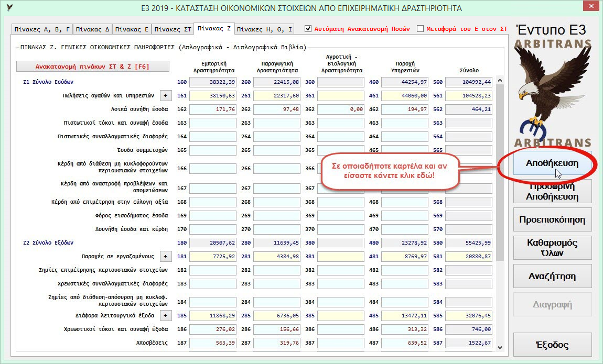Expand the Διάφορα λειτουργικά έξοδα plus button

[x=165, y=316]
